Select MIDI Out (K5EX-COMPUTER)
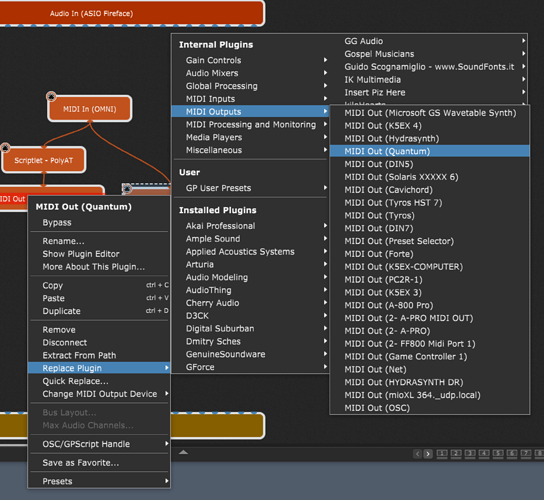This screenshot has width=544, height=500. (x=430, y=266)
